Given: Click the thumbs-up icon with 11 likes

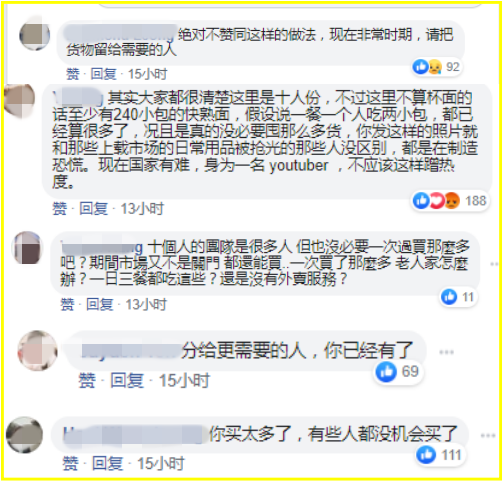Looking at the screenshot, I should click(449, 297).
